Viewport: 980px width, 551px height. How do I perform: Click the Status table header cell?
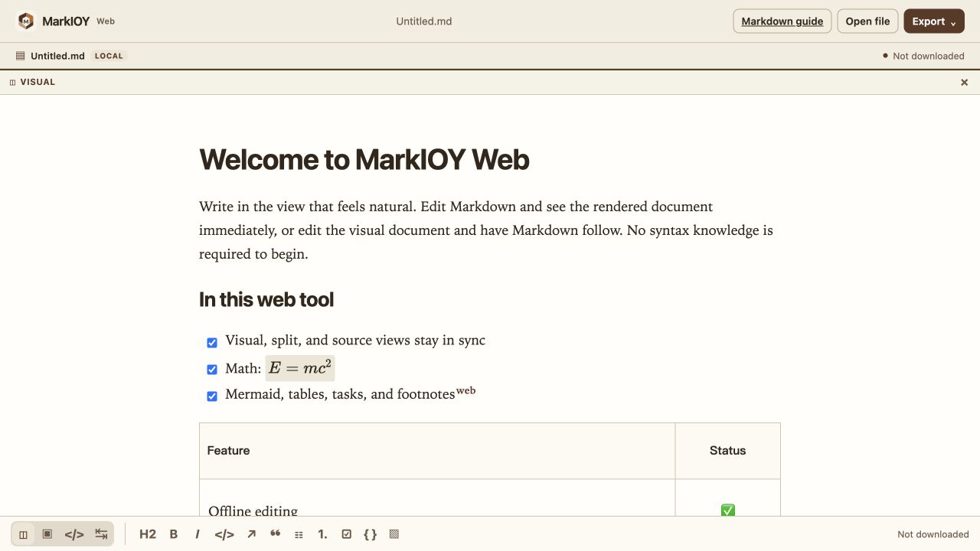728,451
